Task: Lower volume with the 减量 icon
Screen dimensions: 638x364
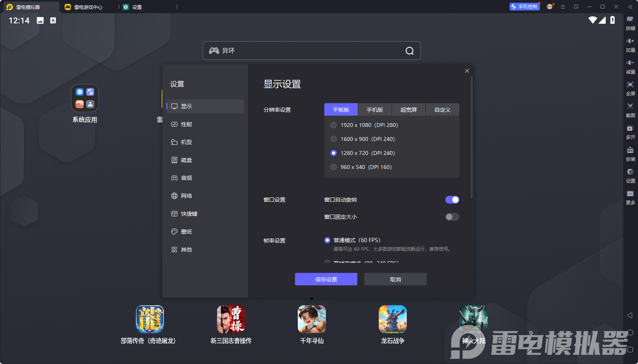Action: pyautogui.click(x=630, y=67)
